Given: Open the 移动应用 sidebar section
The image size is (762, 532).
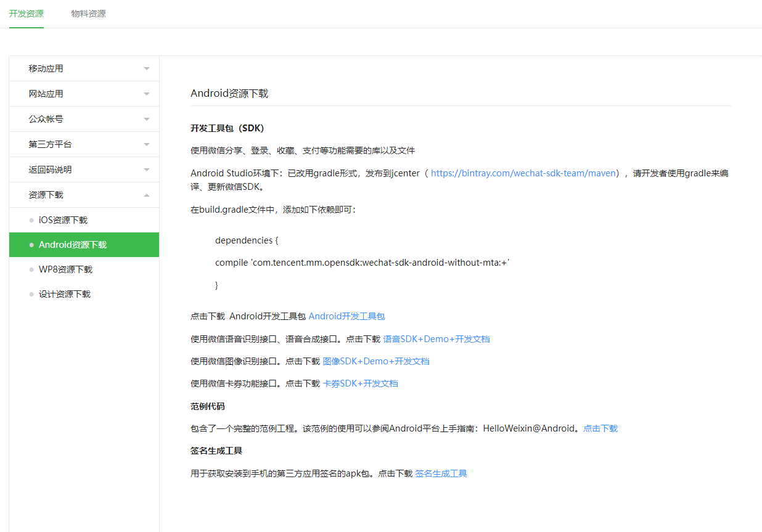Looking at the screenshot, I should click(x=84, y=68).
